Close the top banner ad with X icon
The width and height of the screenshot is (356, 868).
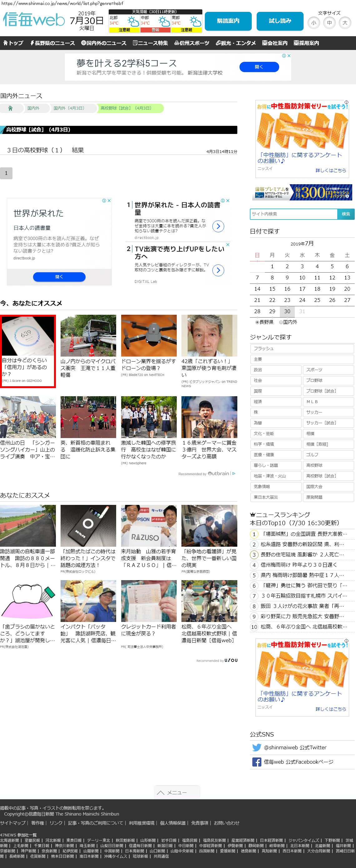tap(289, 56)
